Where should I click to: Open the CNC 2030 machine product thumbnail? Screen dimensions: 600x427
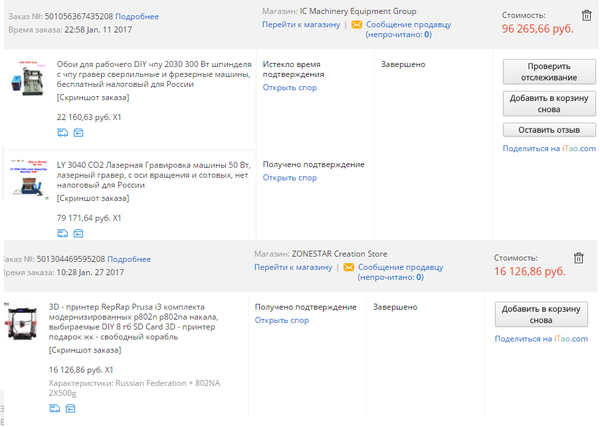click(x=30, y=80)
